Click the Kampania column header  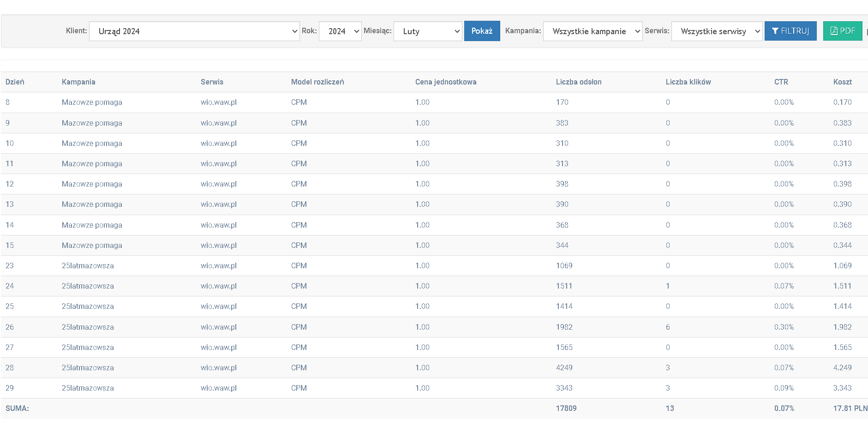point(78,82)
